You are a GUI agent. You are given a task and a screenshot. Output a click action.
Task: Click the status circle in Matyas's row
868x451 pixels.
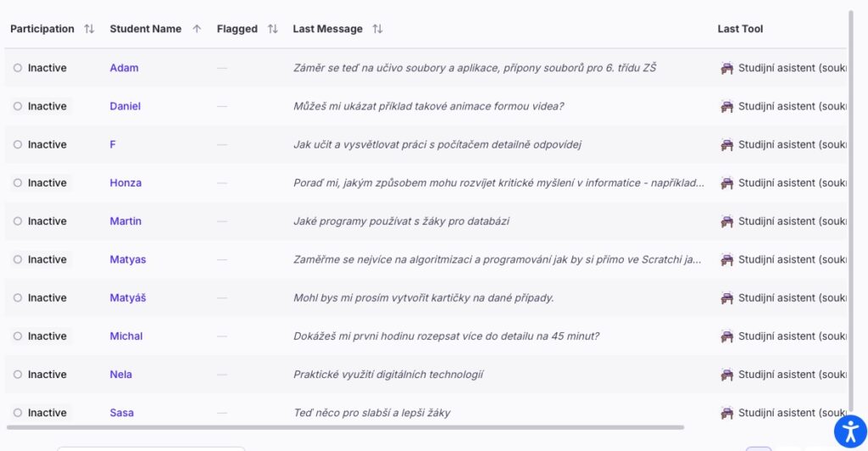click(18, 259)
